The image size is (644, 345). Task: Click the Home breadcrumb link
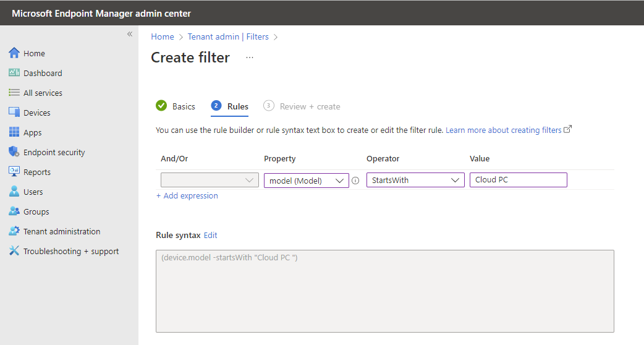162,36
